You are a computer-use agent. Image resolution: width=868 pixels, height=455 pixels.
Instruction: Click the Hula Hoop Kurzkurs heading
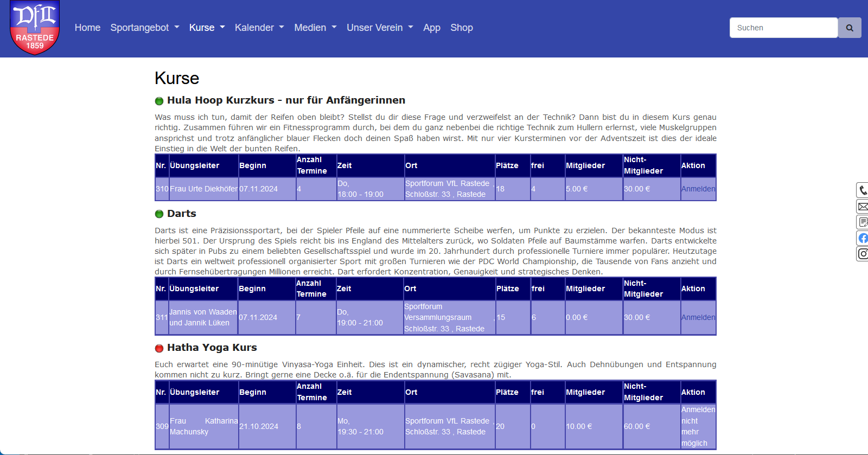(286, 100)
